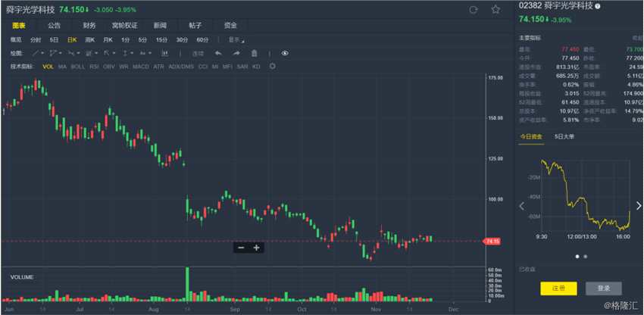Toggle the BOLL indicator
Image resolution: width=644 pixels, height=315 pixels.
tap(77, 66)
